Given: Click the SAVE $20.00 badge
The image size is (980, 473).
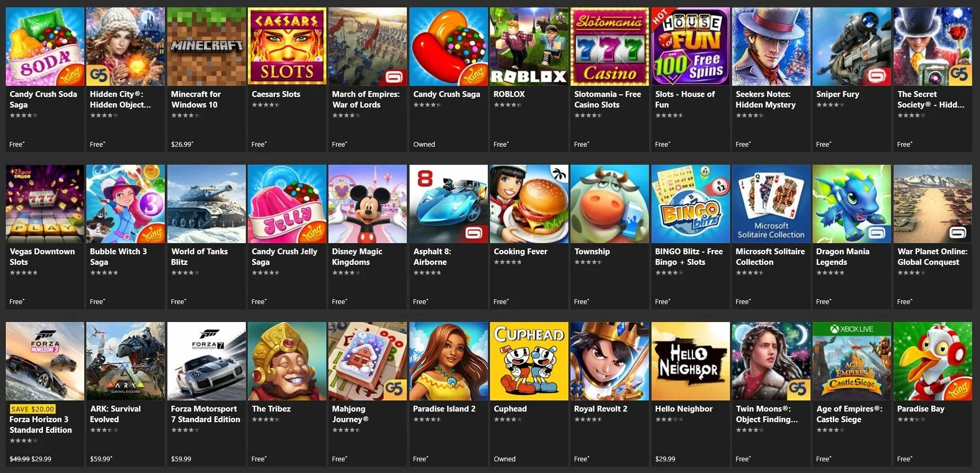Looking at the screenshot, I should point(33,409).
